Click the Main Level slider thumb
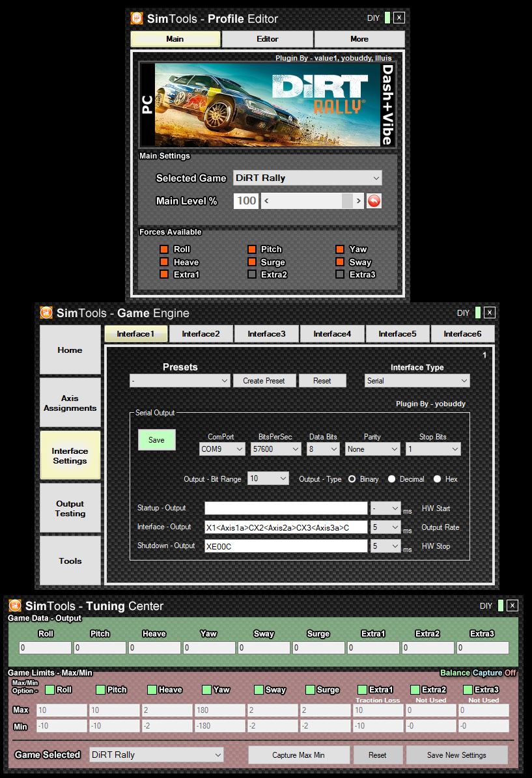Viewport: 532px width, 778px height. click(347, 201)
